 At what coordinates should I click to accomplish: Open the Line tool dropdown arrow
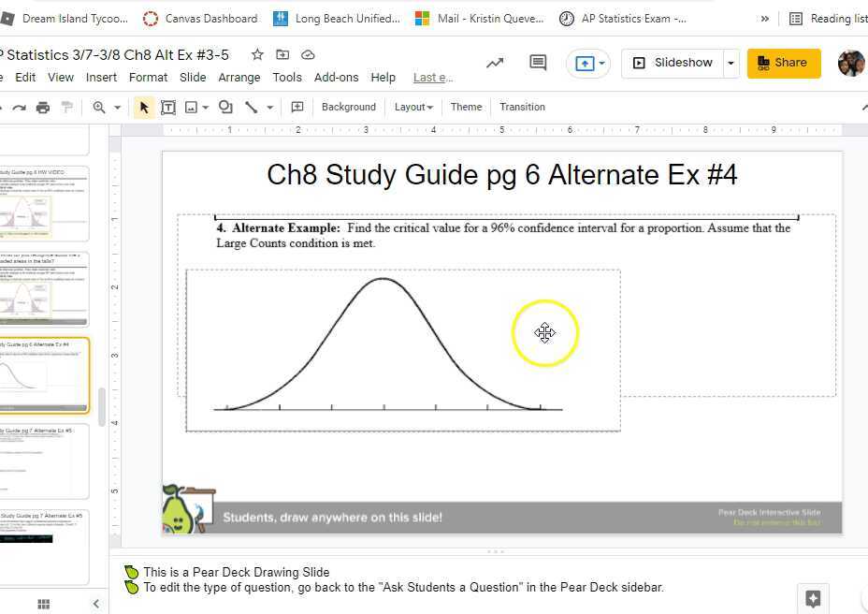(x=269, y=107)
